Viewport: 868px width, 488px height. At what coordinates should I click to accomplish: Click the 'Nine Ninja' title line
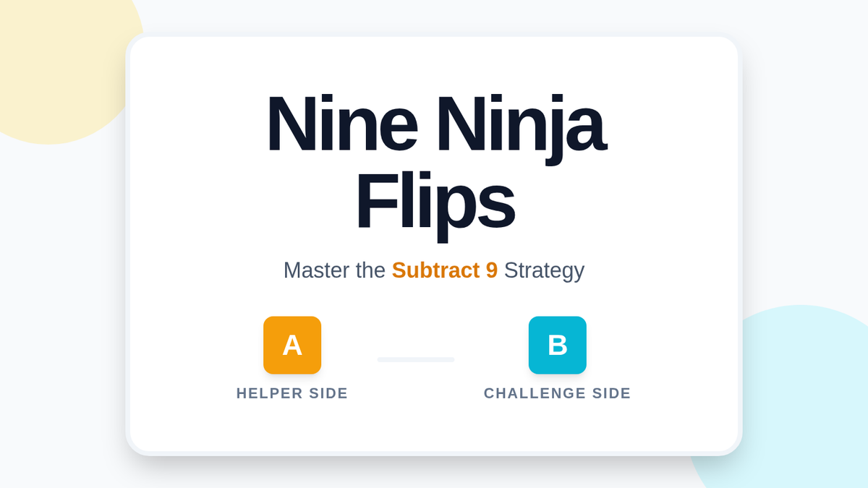coord(435,124)
